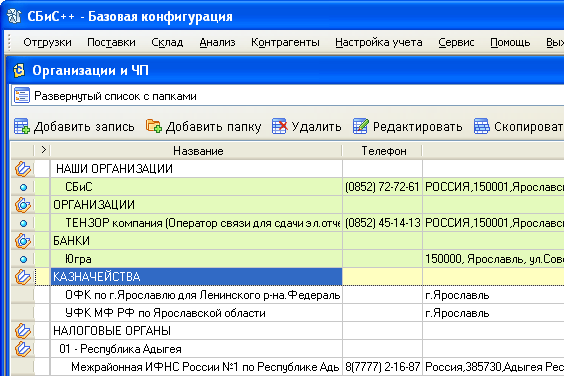
Task: Click address cell 150000, Ярославль
Action: click(494, 259)
